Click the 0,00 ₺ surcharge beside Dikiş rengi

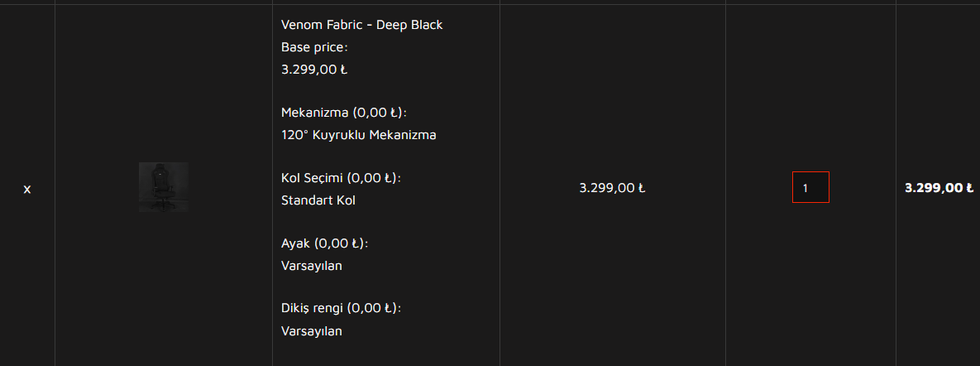[373, 309]
